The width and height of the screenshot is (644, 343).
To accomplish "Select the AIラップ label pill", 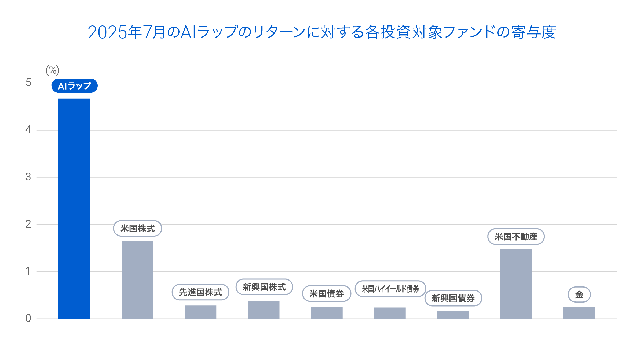I will [75, 86].
